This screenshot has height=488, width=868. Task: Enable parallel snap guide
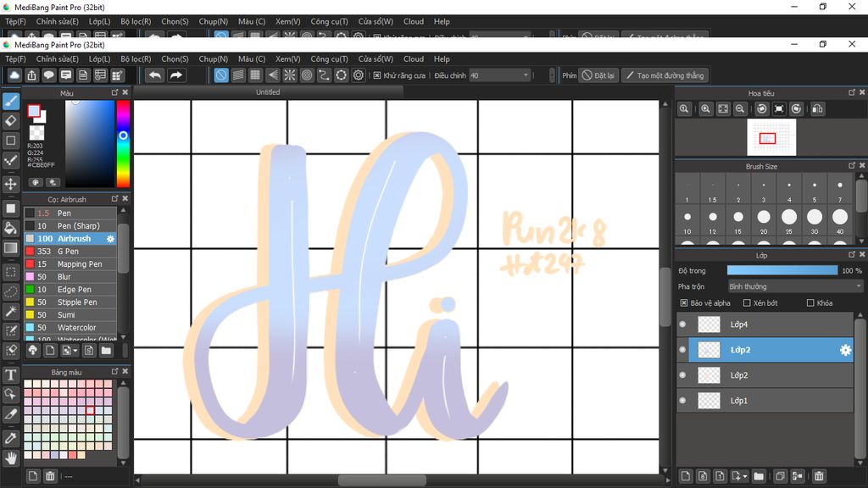(x=238, y=75)
